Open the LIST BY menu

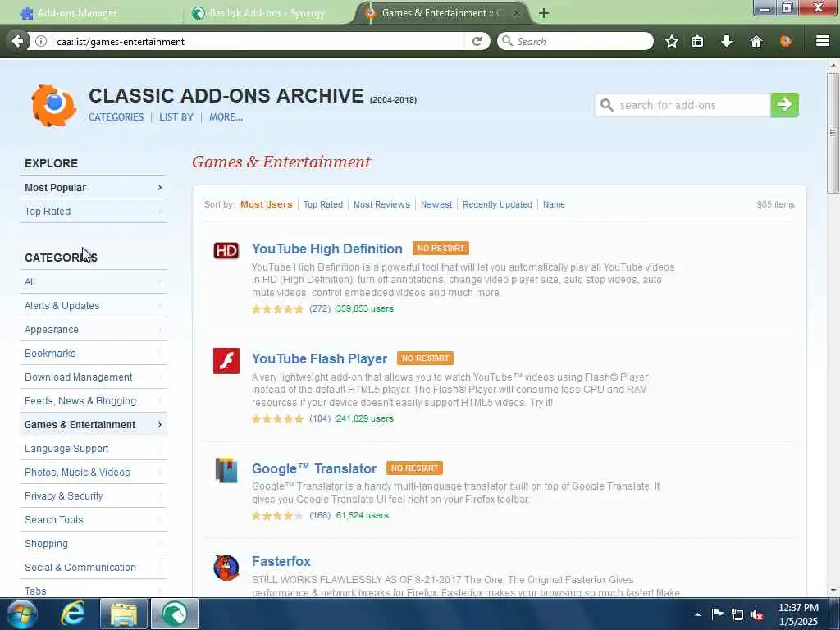tap(176, 116)
